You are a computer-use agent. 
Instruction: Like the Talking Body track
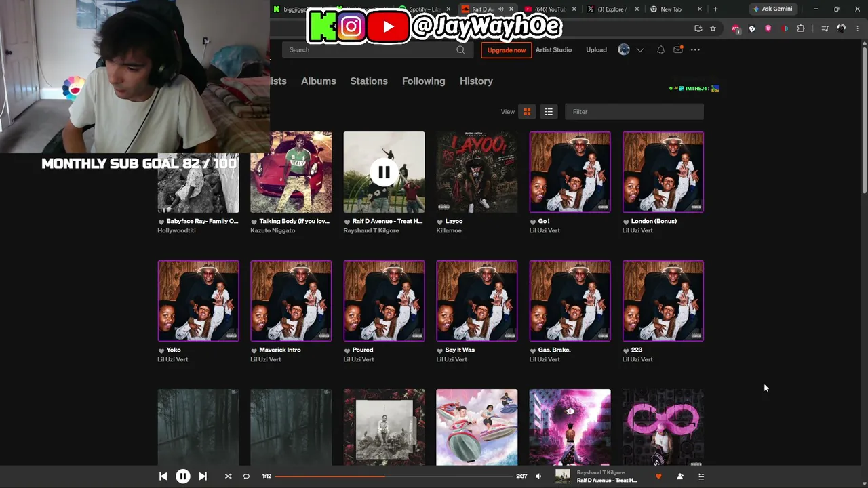click(x=254, y=222)
